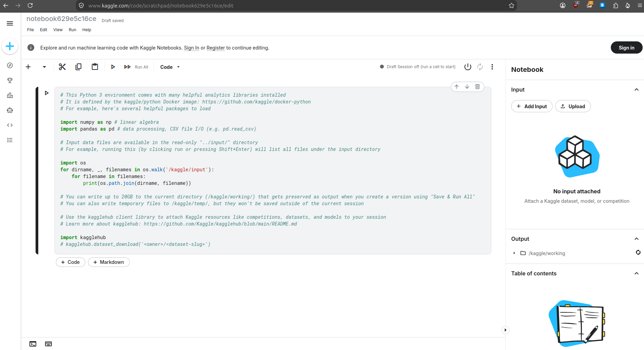This screenshot has width=644, height=350.
Task: Click Add Input button
Action: coord(532,106)
